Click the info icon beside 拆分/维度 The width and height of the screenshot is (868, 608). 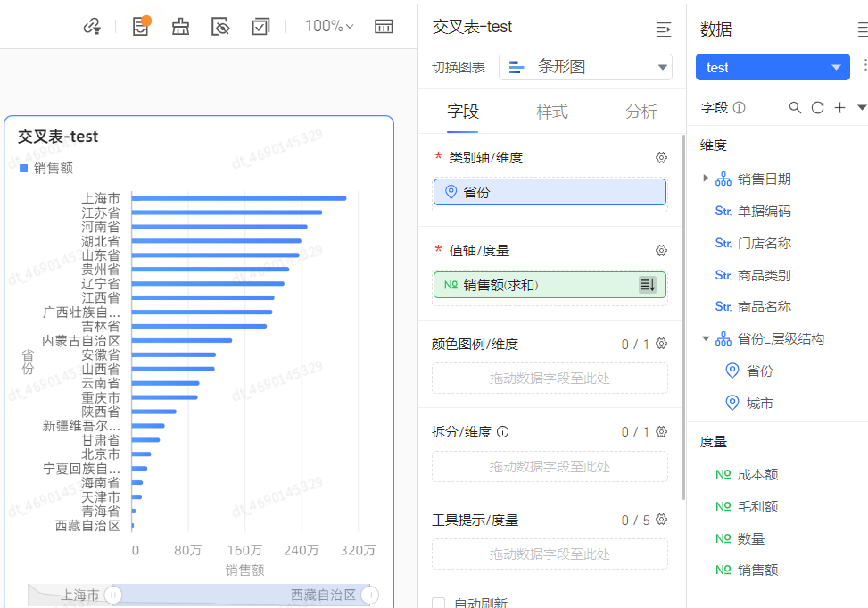click(502, 432)
